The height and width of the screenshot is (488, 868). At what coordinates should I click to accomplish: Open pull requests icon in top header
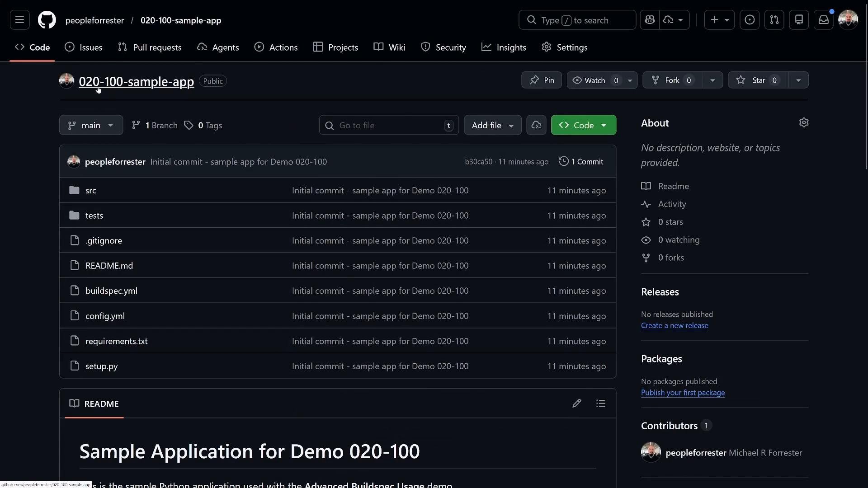[x=774, y=20]
